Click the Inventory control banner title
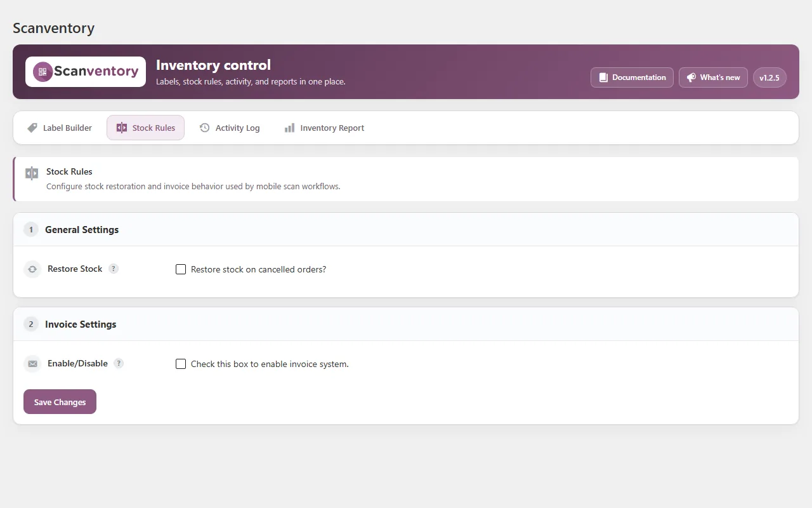The height and width of the screenshot is (508, 812). (x=213, y=65)
